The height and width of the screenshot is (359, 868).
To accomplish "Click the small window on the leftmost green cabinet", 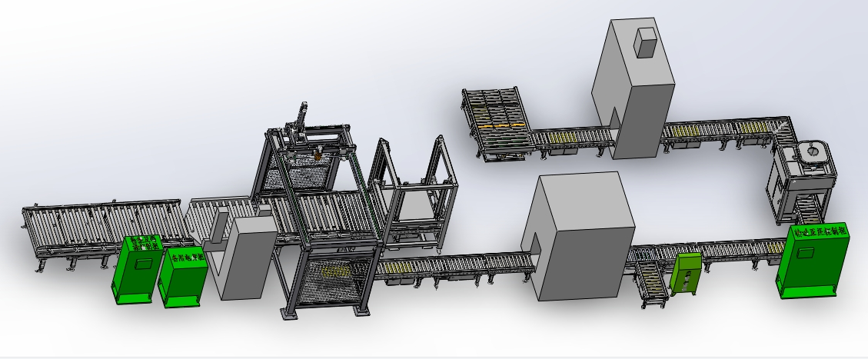I will click(142, 262).
